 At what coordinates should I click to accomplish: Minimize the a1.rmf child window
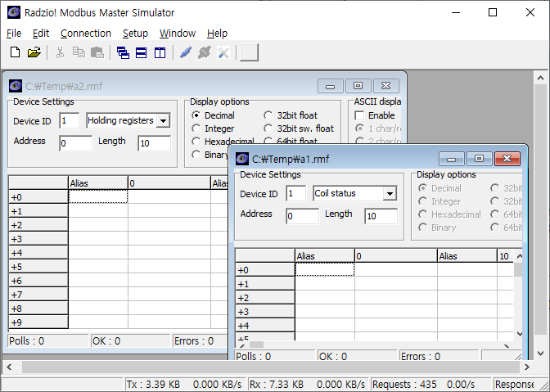tap(452, 159)
